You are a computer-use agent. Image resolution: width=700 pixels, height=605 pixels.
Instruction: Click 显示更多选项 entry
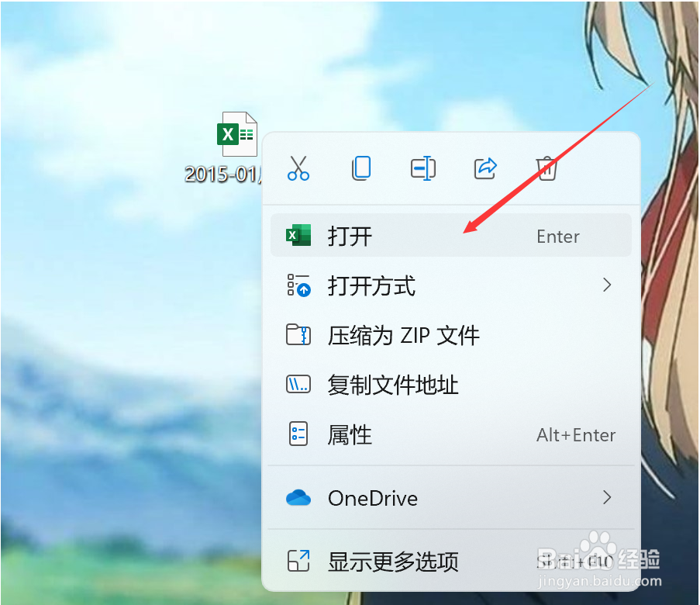point(451,562)
